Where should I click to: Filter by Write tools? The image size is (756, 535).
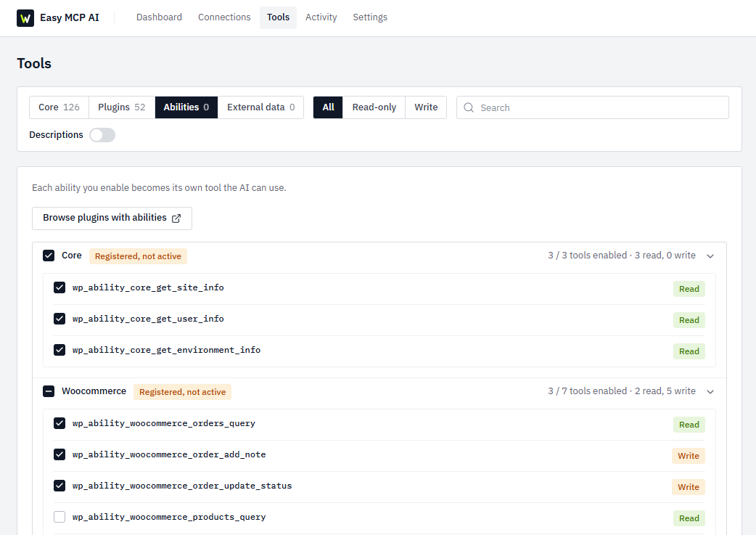pos(426,107)
